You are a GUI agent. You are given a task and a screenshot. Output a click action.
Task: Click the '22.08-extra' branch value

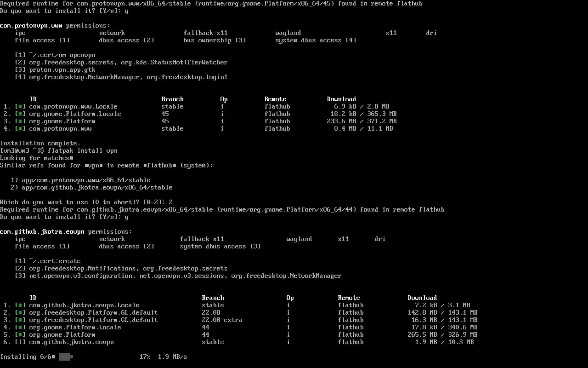click(222, 320)
